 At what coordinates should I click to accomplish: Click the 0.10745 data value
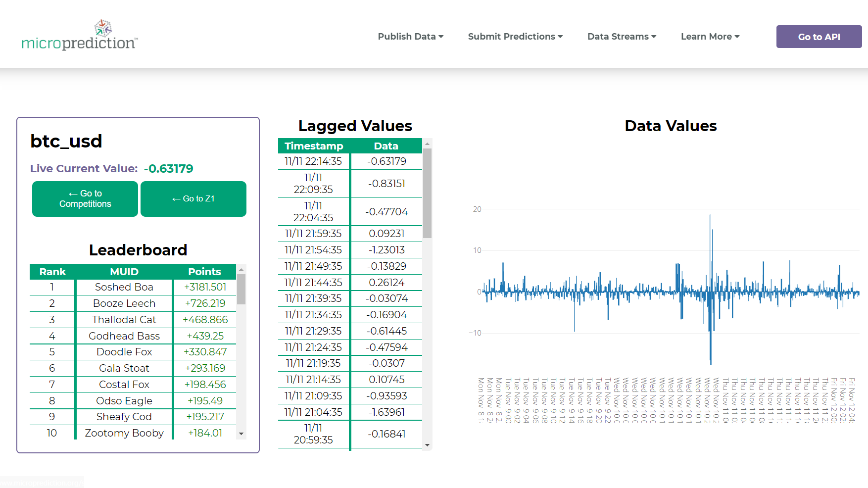386,380
